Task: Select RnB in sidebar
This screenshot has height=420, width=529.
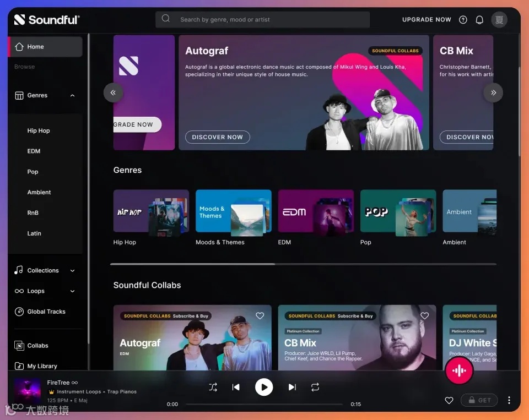Action: click(x=33, y=212)
